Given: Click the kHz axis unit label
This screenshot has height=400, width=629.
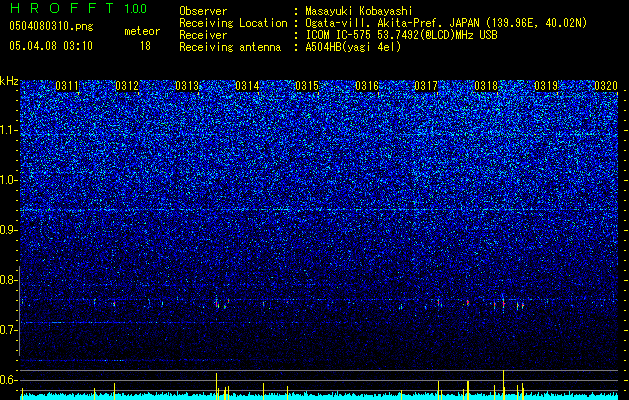Looking at the screenshot, I should click(x=9, y=81).
